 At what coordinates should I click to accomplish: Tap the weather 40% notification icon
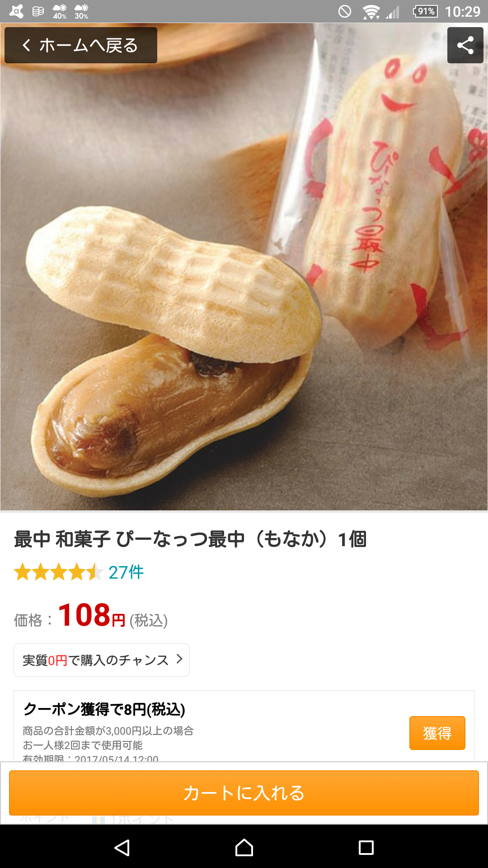pyautogui.click(x=60, y=11)
